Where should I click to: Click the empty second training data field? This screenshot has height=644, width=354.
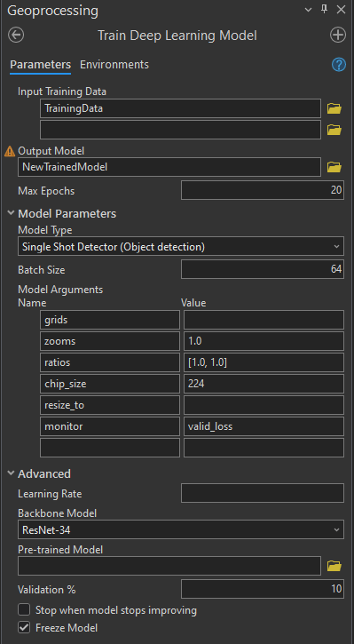(x=180, y=130)
